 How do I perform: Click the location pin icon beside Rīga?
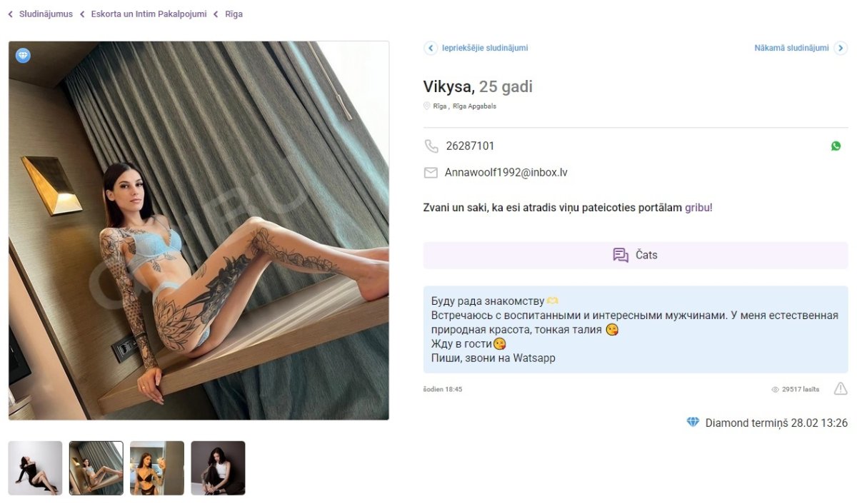(x=426, y=106)
